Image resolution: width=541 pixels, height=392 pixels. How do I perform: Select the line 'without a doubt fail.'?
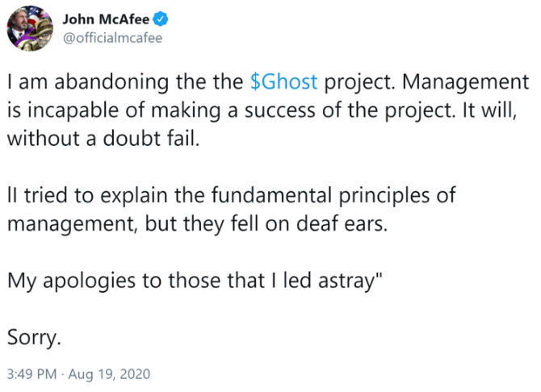[x=103, y=139]
